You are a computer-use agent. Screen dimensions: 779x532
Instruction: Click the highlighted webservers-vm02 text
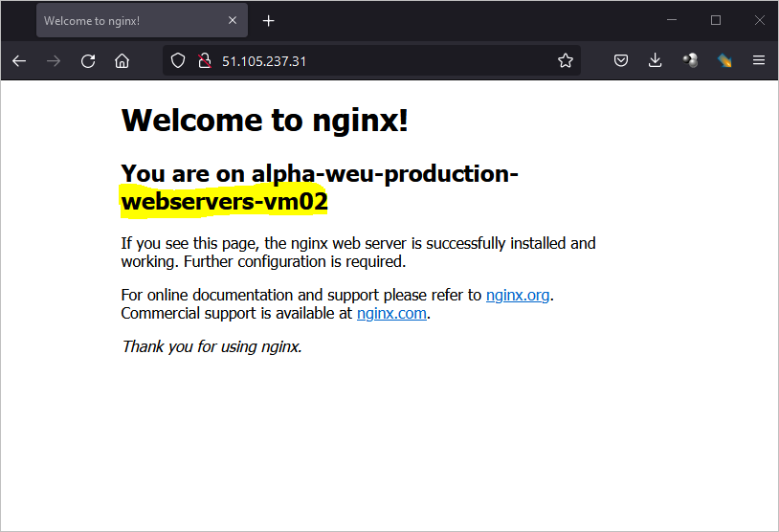(x=225, y=202)
